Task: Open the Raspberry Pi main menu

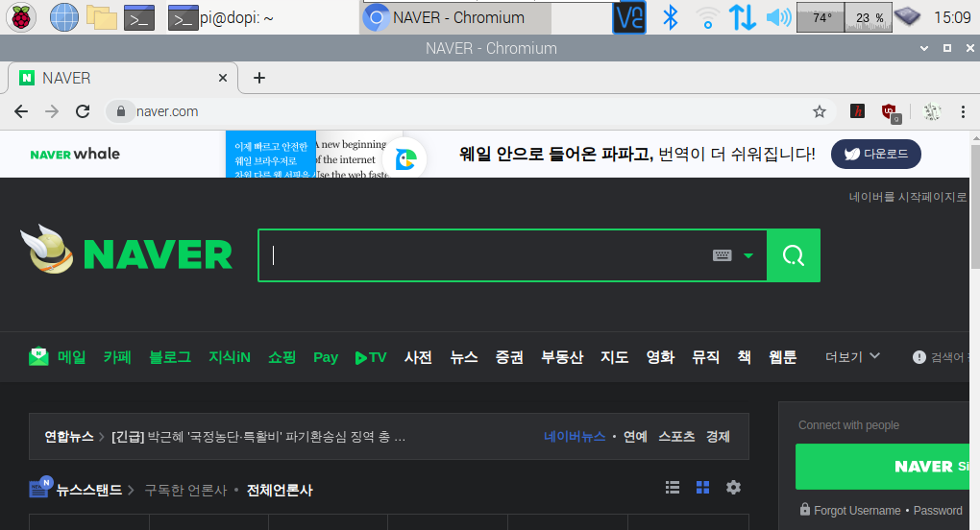Action: pos(20,17)
